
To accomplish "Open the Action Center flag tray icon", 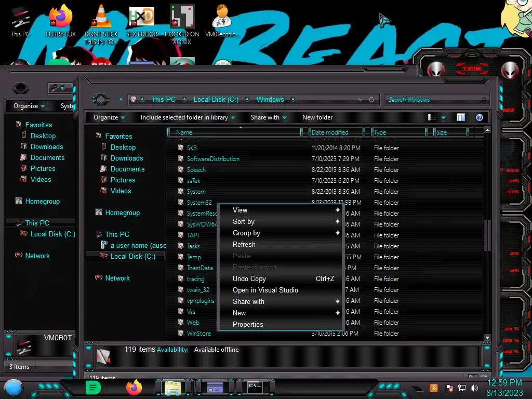I will (449, 388).
